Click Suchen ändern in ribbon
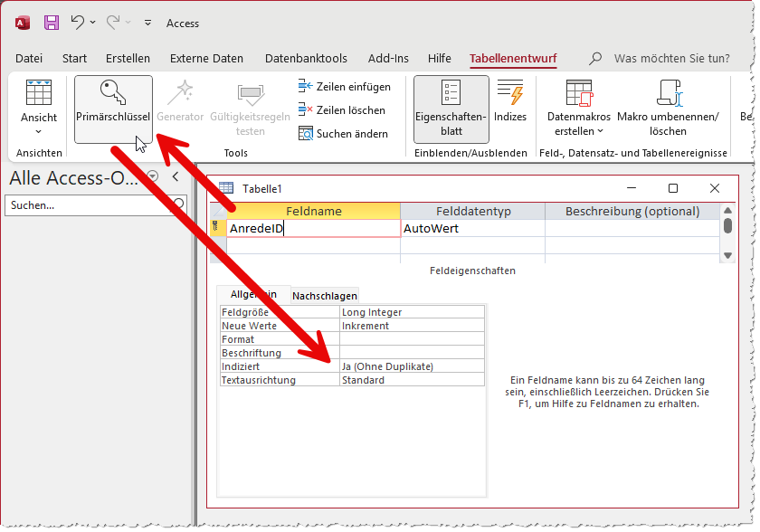Viewport: 760px width, 532px height. 343,134
